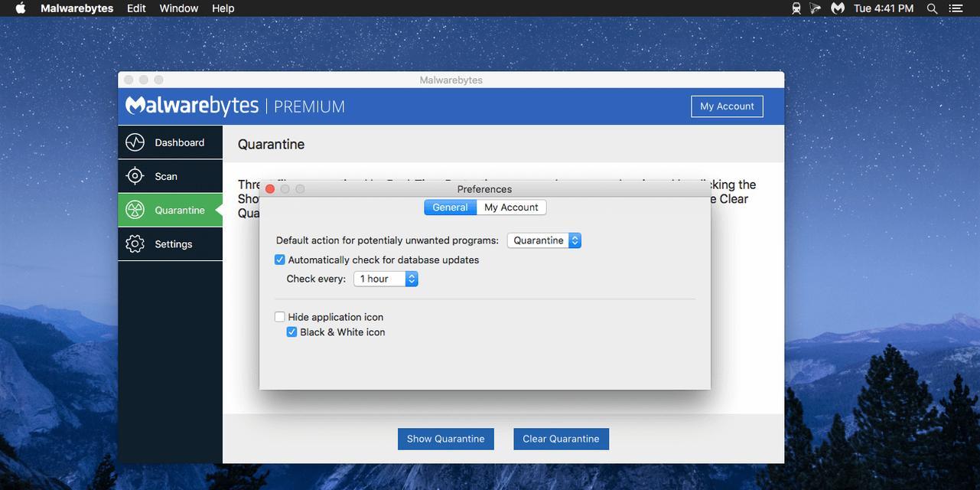This screenshot has height=490, width=980.
Task: Open Spotlight search magnifier icon
Action: 932,8
